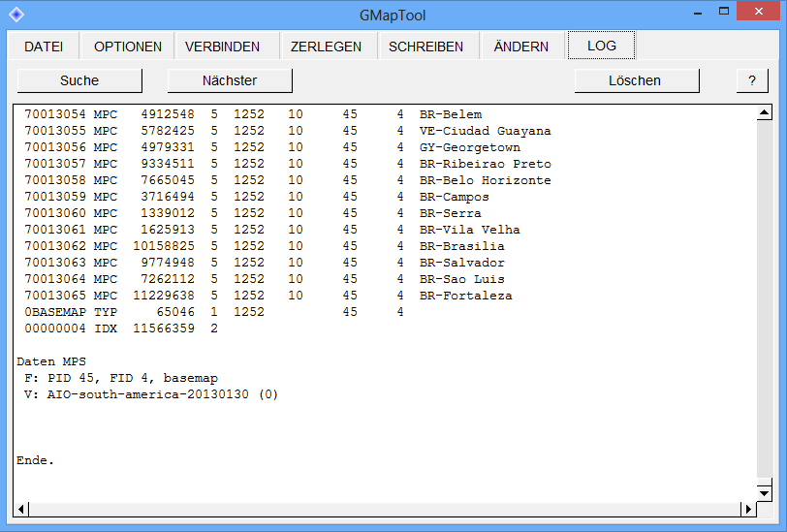Click the vertical scrollbar track
This screenshot has height=532, width=787.
(x=764, y=301)
